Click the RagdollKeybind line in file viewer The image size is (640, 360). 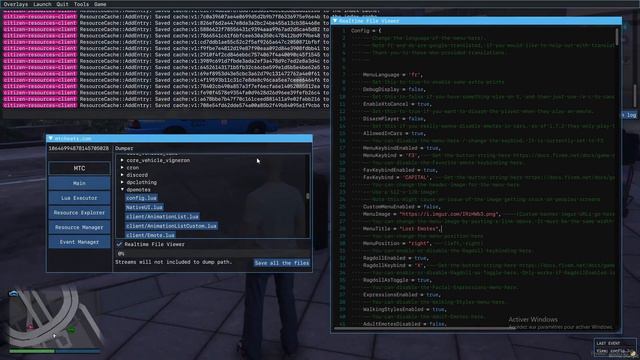pyautogui.click(x=395, y=265)
